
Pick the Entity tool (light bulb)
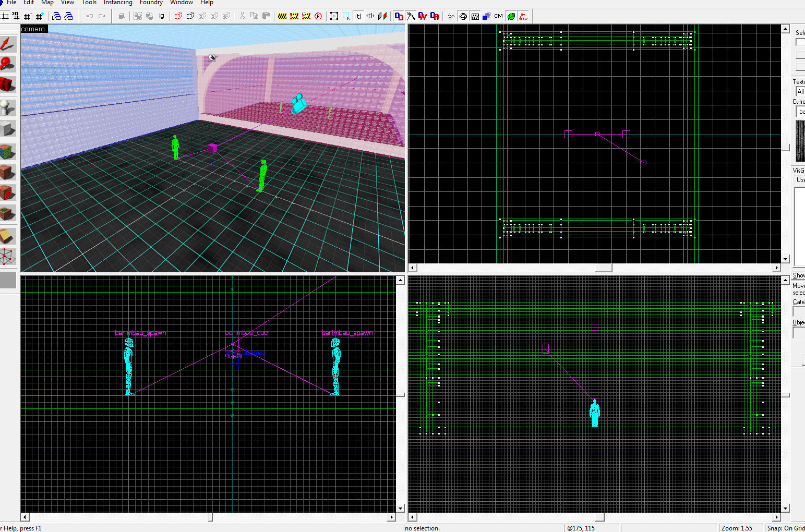tap(7, 107)
